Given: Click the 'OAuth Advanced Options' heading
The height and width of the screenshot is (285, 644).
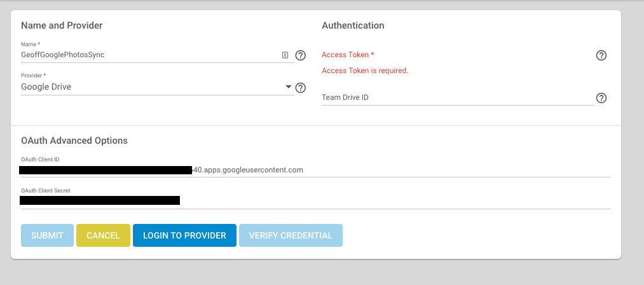Looking at the screenshot, I should [x=74, y=141].
